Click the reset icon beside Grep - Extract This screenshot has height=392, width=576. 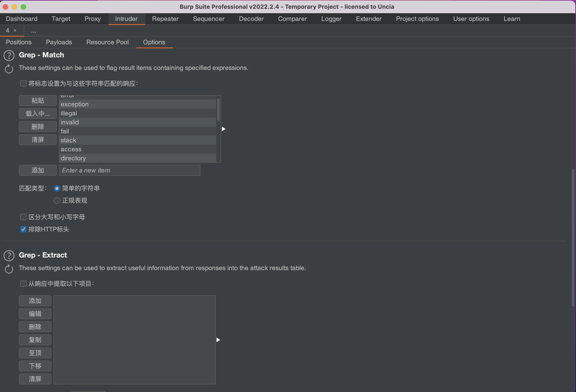click(9, 269)
